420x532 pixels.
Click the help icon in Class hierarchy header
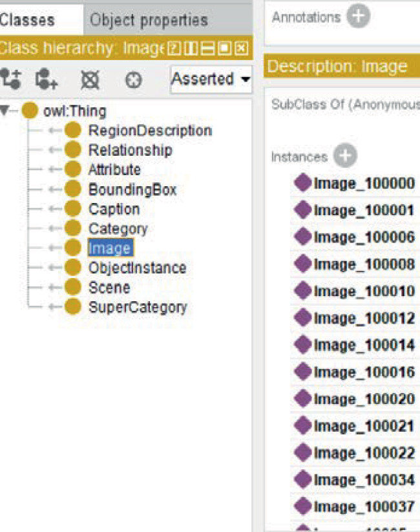174,48
